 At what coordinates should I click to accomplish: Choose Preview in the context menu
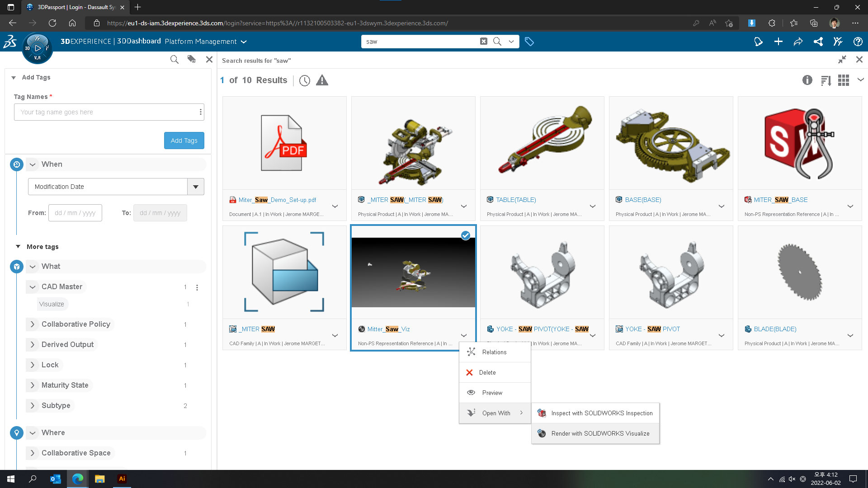(x=495, y=393)
